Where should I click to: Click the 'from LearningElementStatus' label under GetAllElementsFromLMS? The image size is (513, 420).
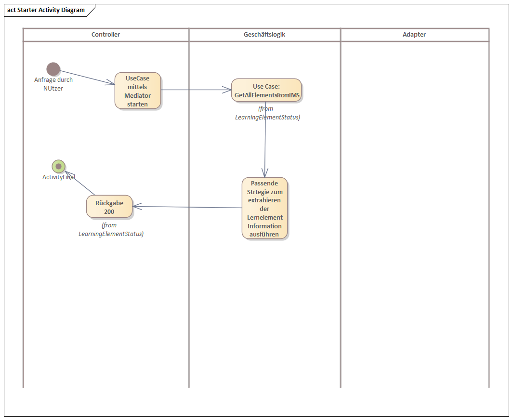coord(267,113)
